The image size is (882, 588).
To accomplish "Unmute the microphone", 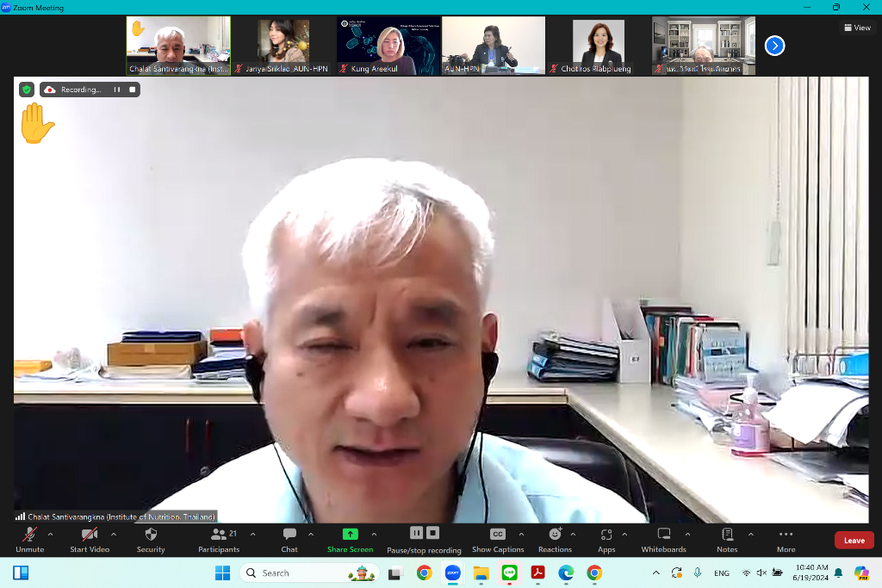I will [29, 539].
